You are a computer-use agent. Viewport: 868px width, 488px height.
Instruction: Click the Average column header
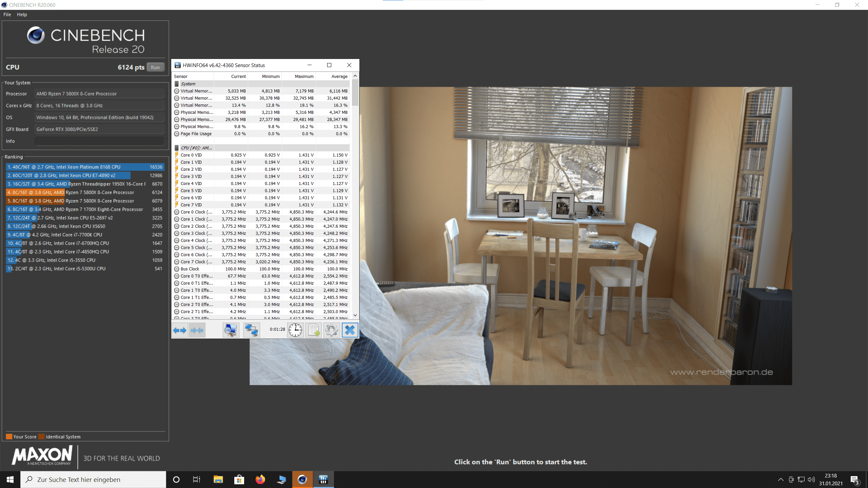click(333, 76)
